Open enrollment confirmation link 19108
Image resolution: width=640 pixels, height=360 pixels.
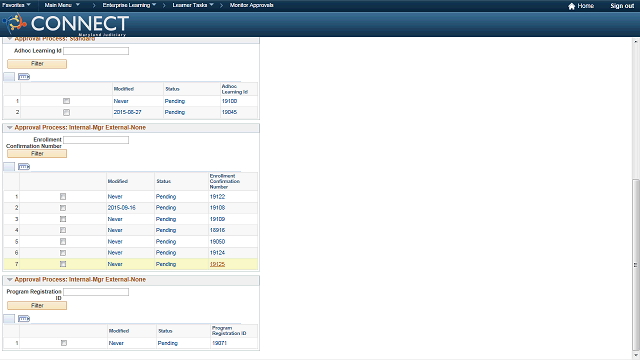click(x=218, y=208)
